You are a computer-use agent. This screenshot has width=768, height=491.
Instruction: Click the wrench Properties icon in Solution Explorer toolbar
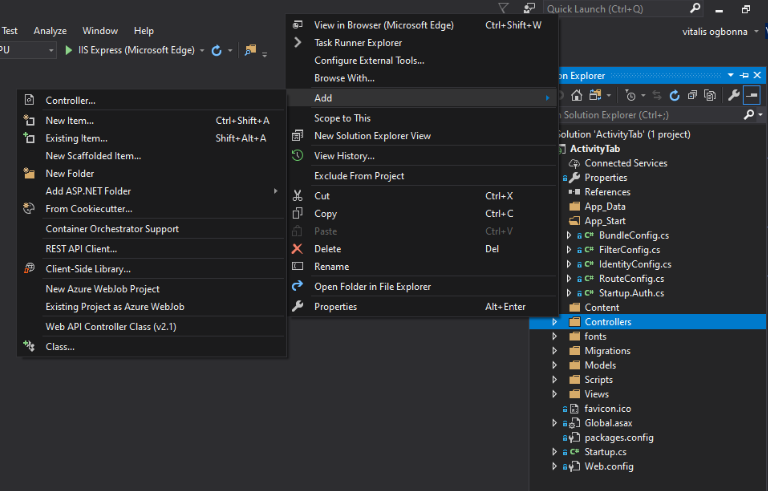733,96
